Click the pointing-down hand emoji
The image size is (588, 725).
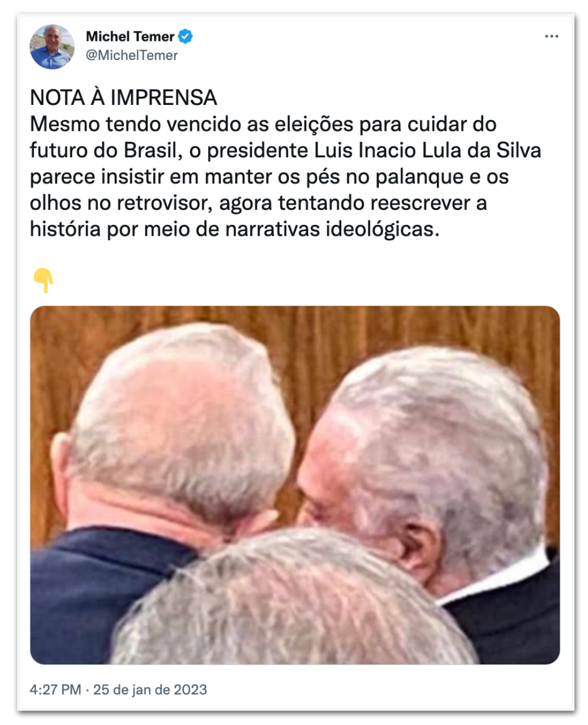click(43, 281)
